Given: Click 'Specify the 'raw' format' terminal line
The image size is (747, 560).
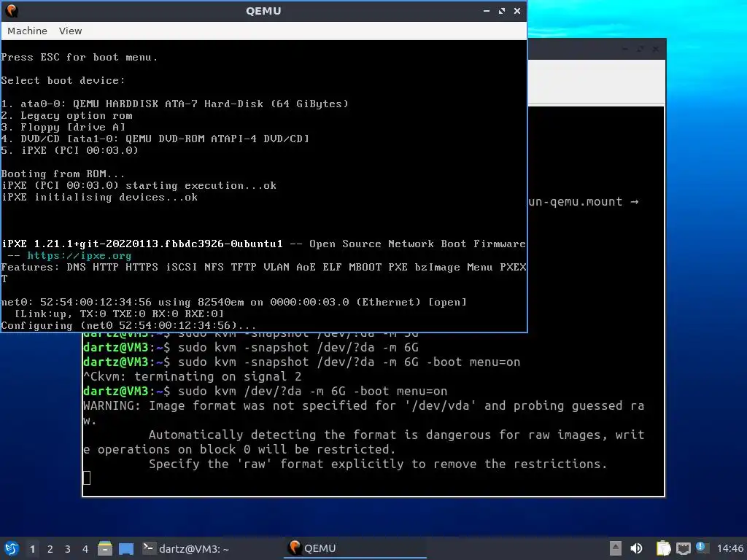Looking at the screenshot, I should (x=379, y=464).
